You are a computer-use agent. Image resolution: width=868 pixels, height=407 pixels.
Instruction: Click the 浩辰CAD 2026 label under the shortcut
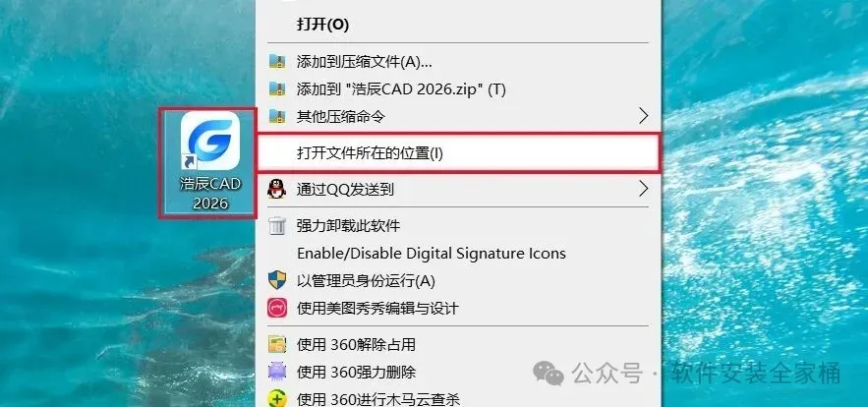point(210,194)
